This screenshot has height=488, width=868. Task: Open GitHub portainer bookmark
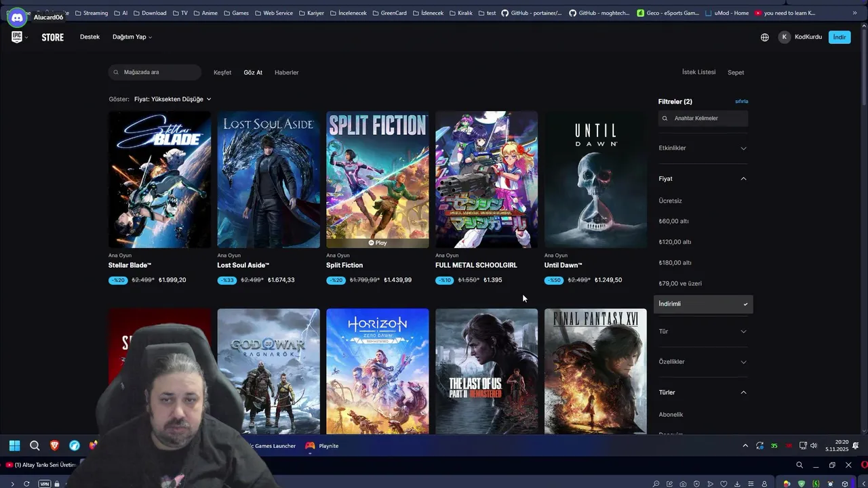pos(532,13)
